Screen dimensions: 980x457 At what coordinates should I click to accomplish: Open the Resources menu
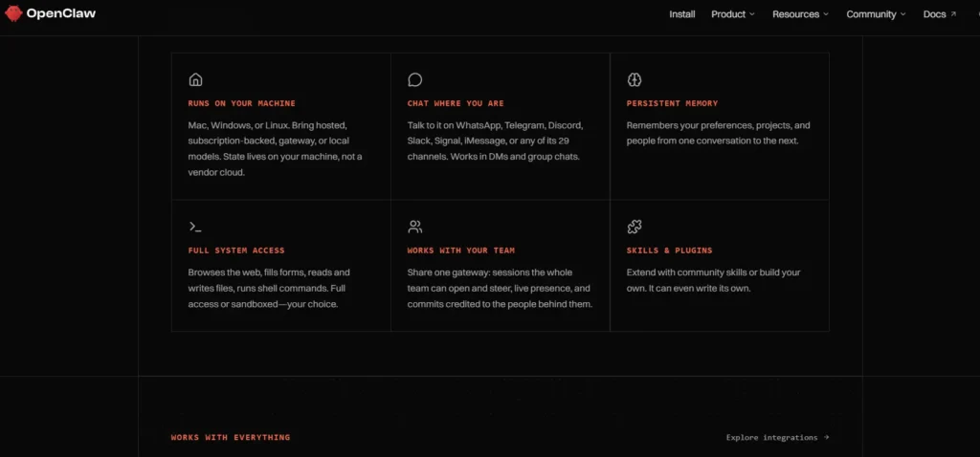pos(800,14)
